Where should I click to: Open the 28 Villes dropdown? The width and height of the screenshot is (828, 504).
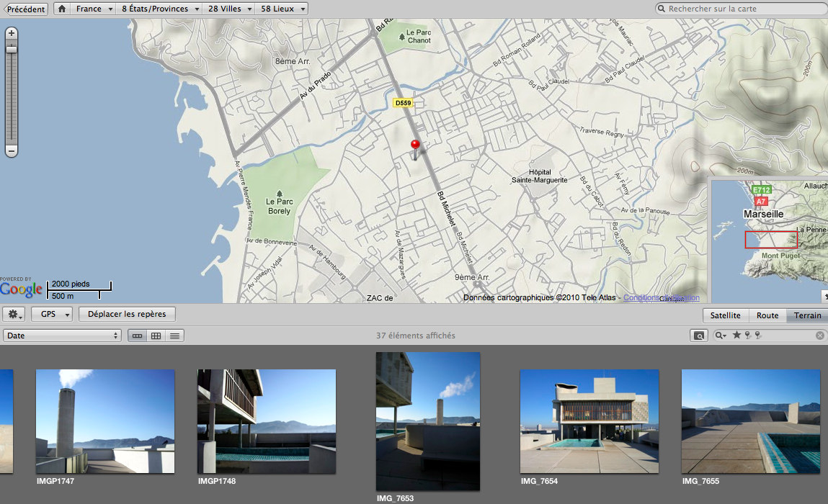point(228,9)
